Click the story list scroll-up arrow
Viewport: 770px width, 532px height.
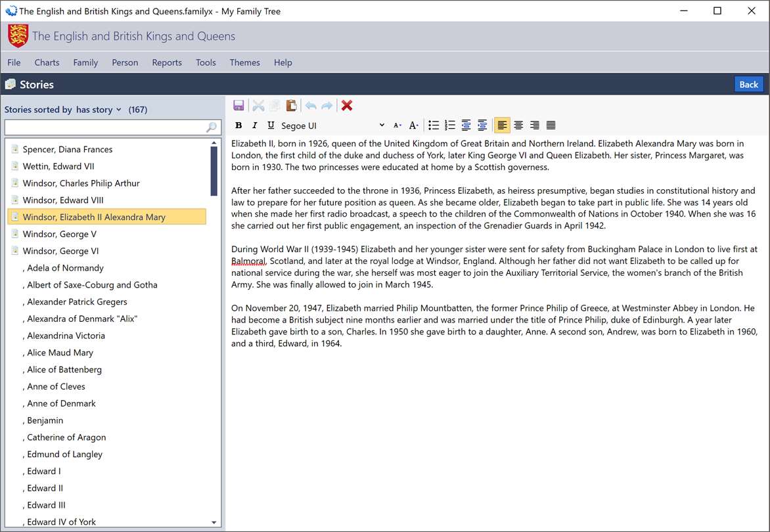[214, 143]
